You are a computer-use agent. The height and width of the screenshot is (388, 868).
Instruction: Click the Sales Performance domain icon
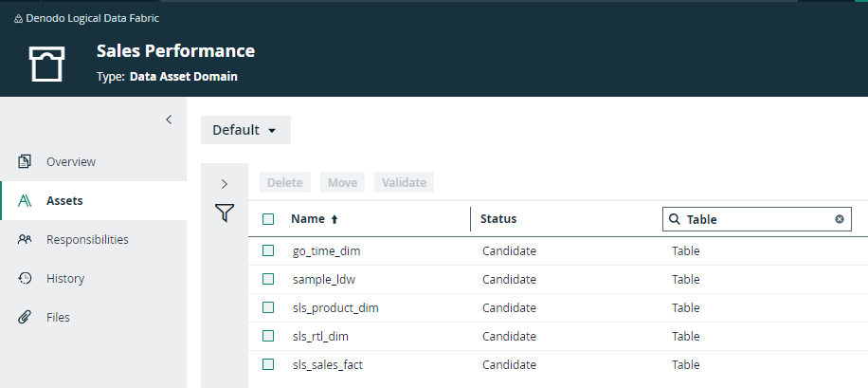[47, 64]
